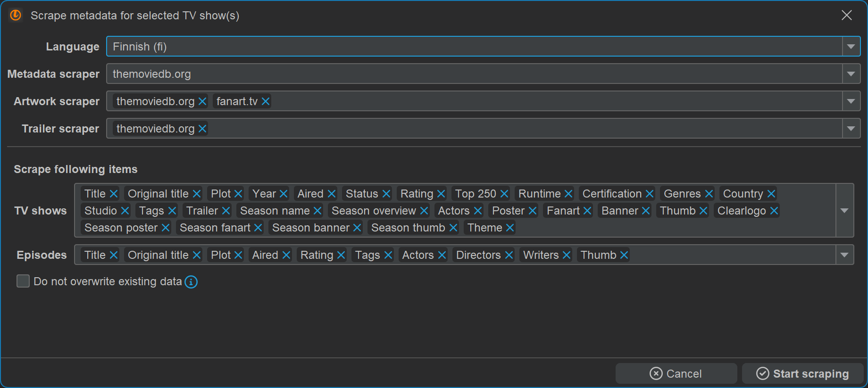Close the scrape metadata dialog
868x388 pixels.
tap(847, 15)
